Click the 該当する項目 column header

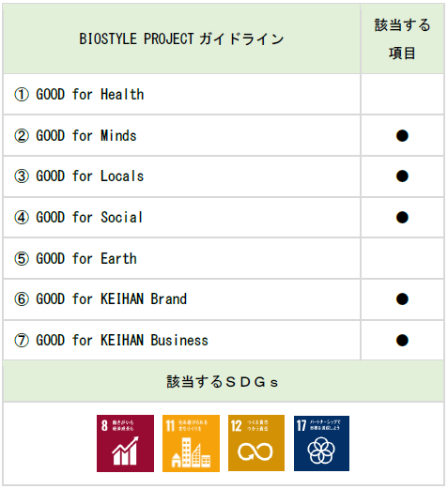402,39
